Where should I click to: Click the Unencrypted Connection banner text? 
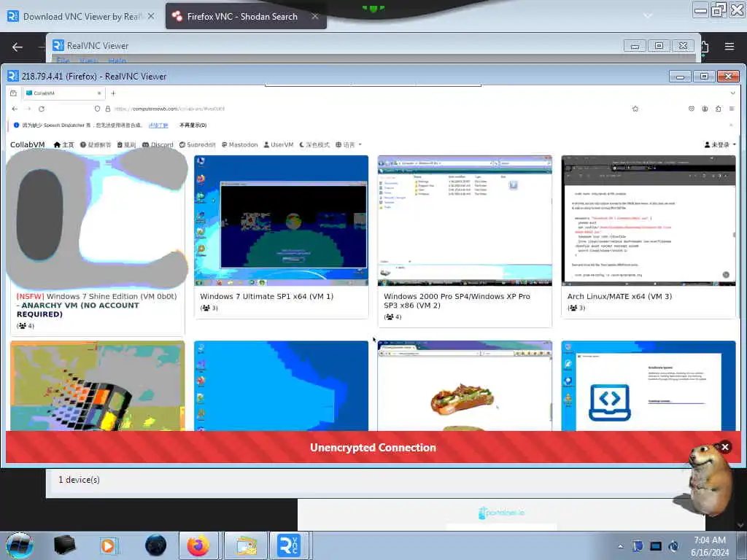coord(373,448)
